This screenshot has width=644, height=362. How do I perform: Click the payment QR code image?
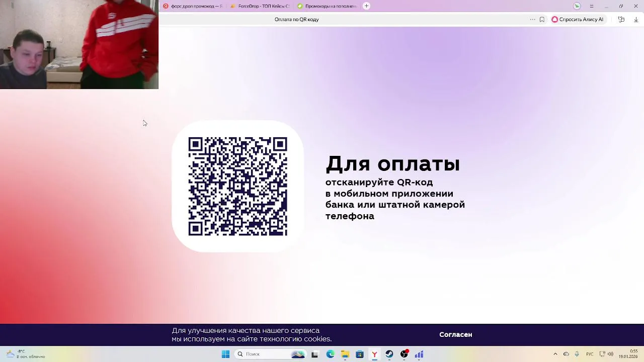(x=237, y=186)
